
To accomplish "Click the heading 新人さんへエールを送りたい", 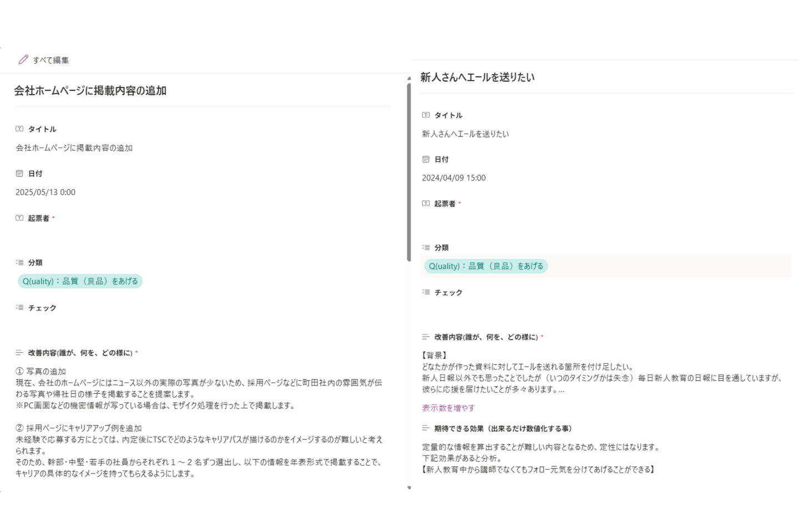I will [x=477, y=77].
